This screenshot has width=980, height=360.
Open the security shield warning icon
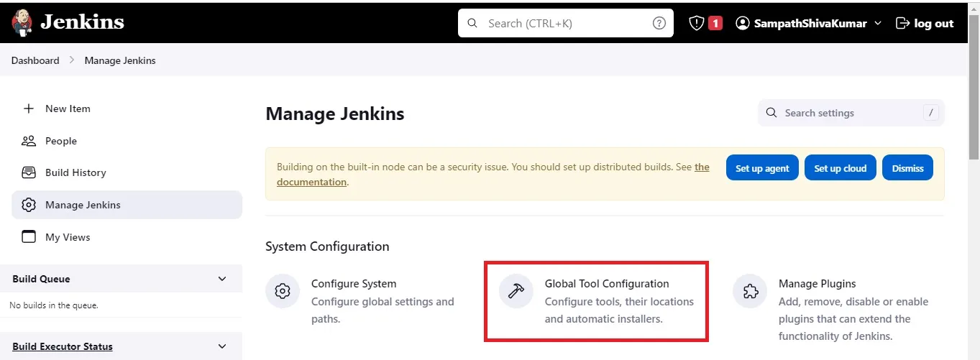[x=696, y=23]
